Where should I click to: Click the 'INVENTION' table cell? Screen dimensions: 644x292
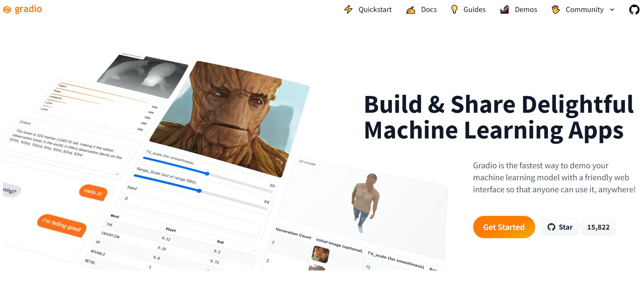point(110,235)
